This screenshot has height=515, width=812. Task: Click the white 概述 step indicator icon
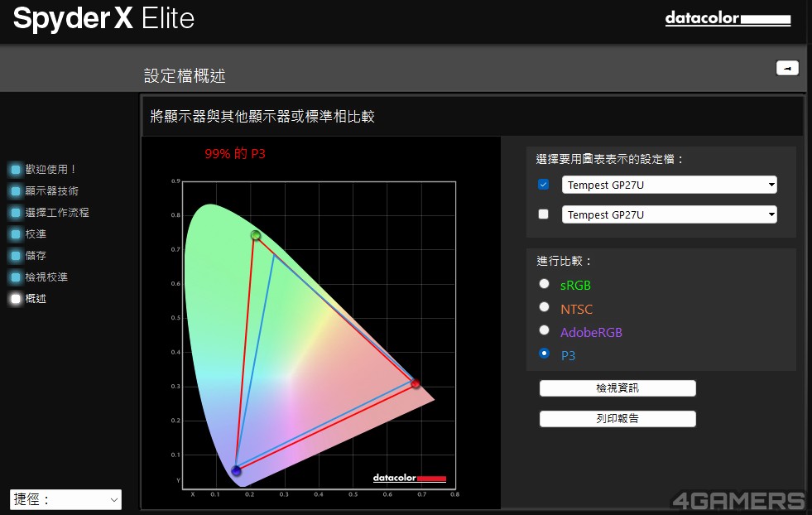tap(15, 299)
